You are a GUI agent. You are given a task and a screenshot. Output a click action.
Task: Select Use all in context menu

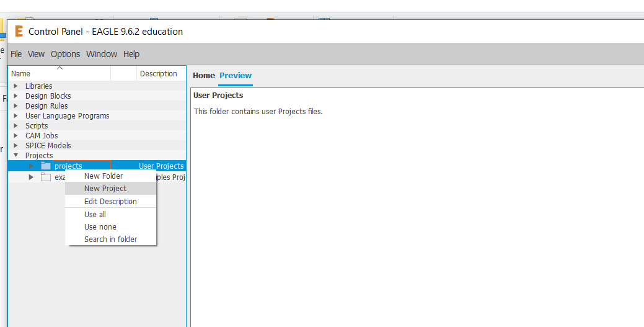coord(110,214)
